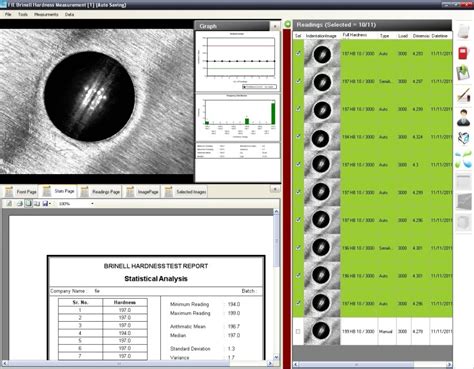Screen dimensions: 474x369
Task: Click the pen and ruler calibration icon
Action: [463, 95]
